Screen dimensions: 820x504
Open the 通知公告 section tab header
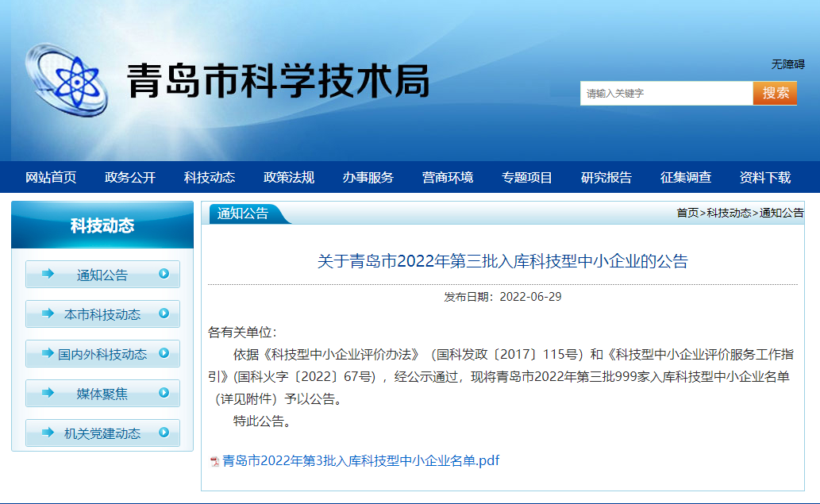tap(243, 214)
